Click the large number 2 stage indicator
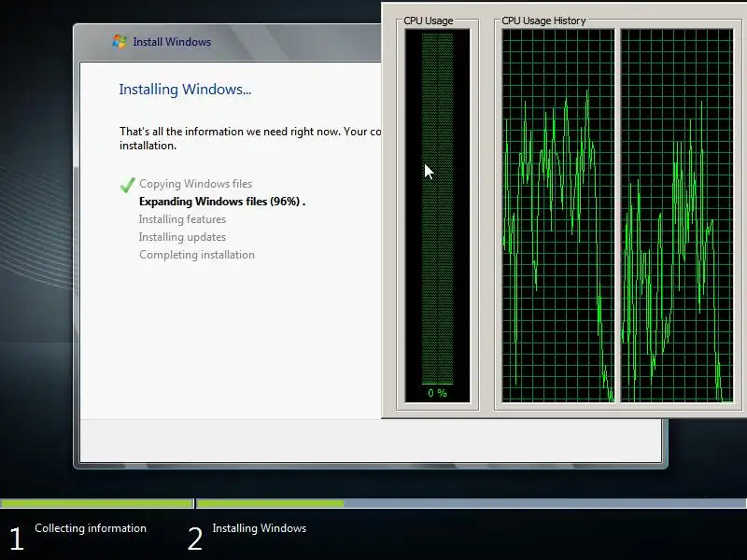 195,539
